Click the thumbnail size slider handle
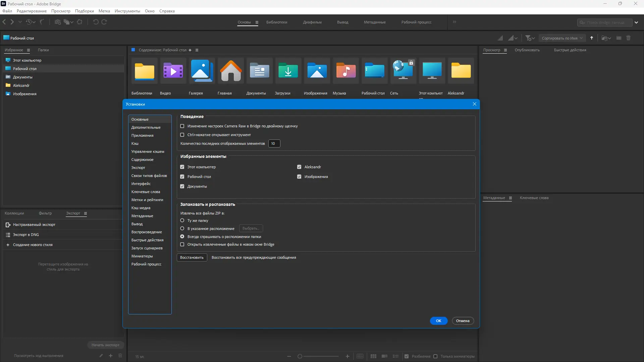The image size is (644, 362). pos(300,356)
